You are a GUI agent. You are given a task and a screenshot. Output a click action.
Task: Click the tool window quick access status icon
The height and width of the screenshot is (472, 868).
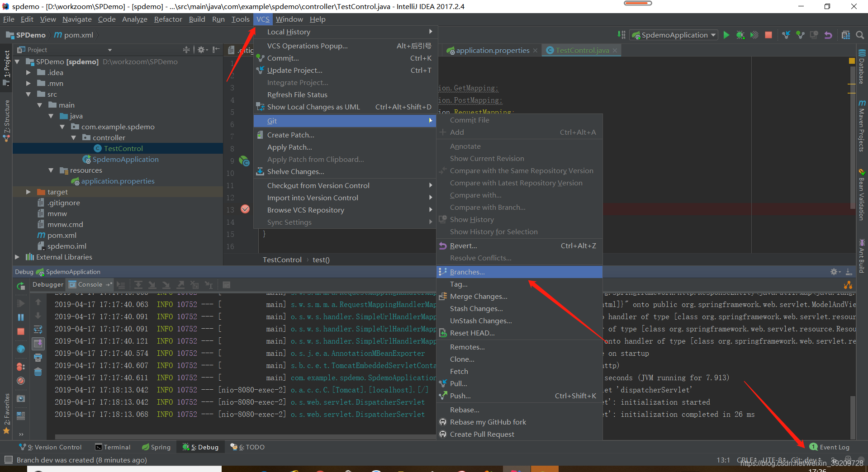point(8,460)
